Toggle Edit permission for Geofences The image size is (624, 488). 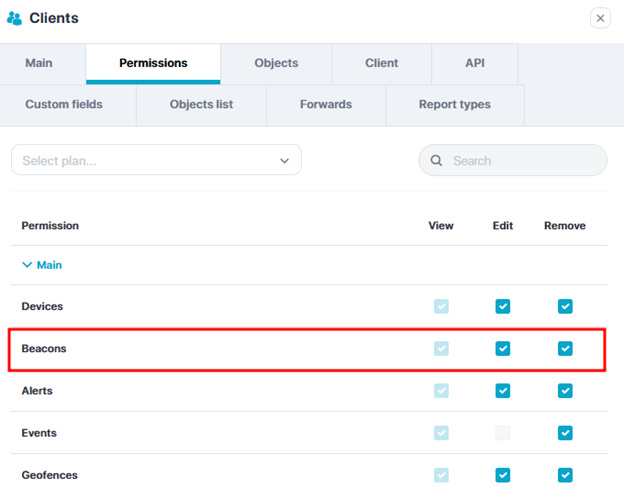503,475
